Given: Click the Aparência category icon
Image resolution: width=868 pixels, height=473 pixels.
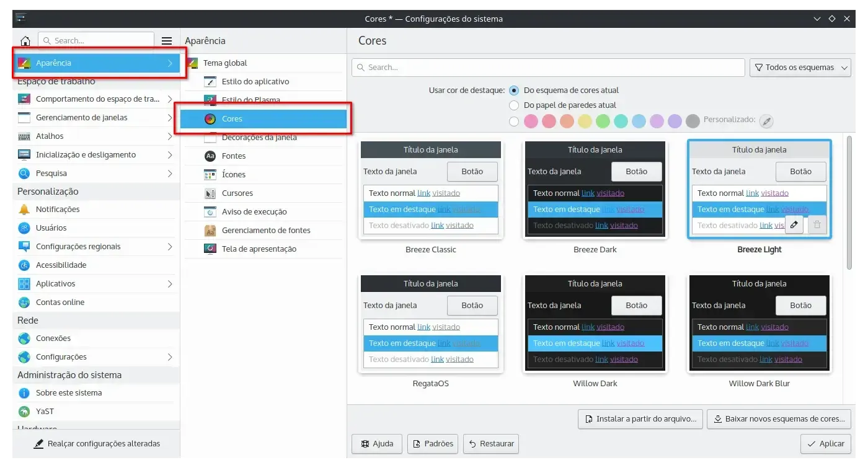Looking at the screenshot, I should click(x=24, y=63).
